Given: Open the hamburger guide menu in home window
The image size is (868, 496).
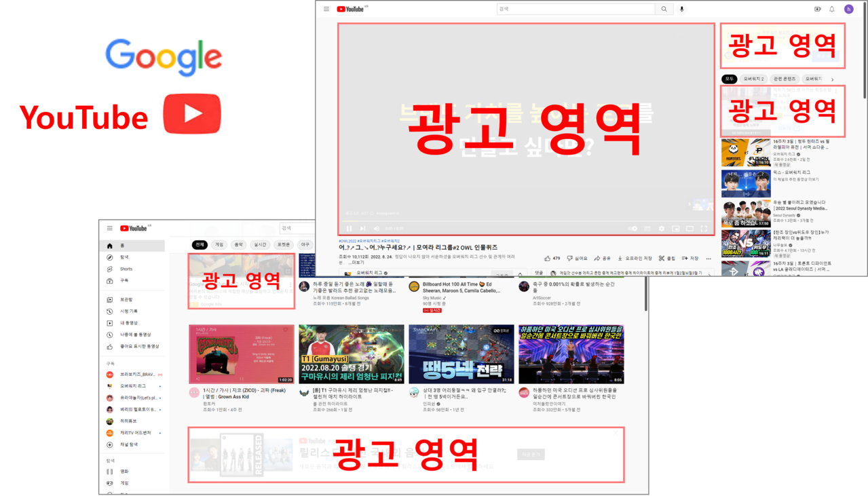Looking at the screenshot, I should (x=109, y=229).
